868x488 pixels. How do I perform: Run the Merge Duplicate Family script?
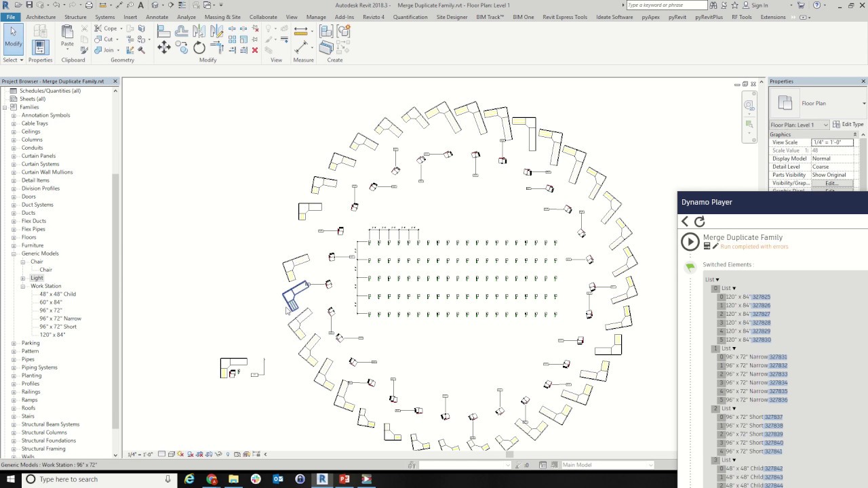click(x=690, y=241)
